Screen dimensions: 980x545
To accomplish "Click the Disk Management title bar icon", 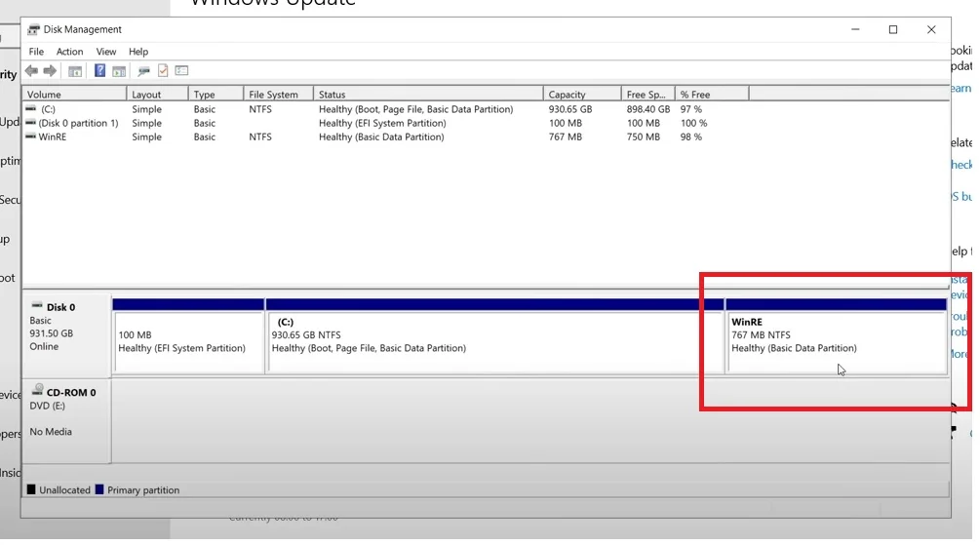I will (x=33, y=29).
